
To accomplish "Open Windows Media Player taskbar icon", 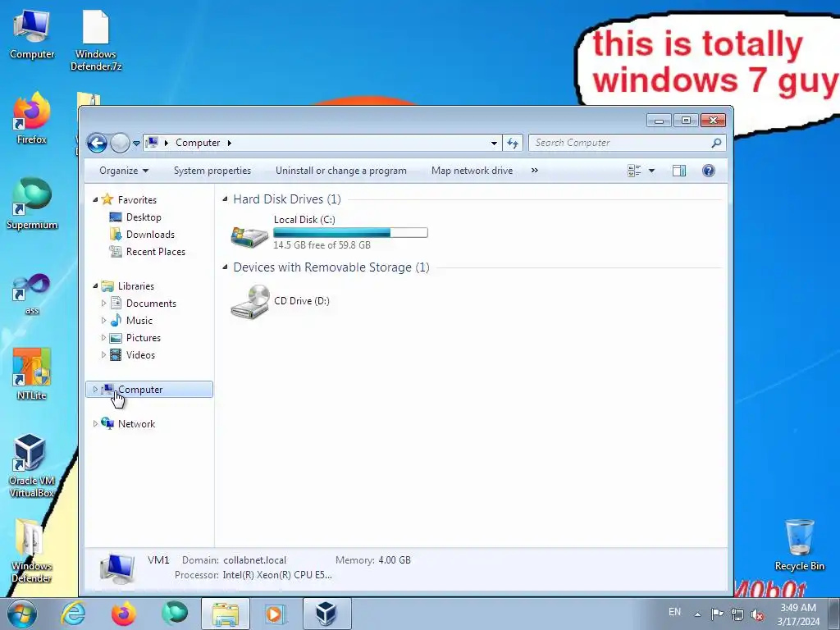I will (x=276, y=614).
